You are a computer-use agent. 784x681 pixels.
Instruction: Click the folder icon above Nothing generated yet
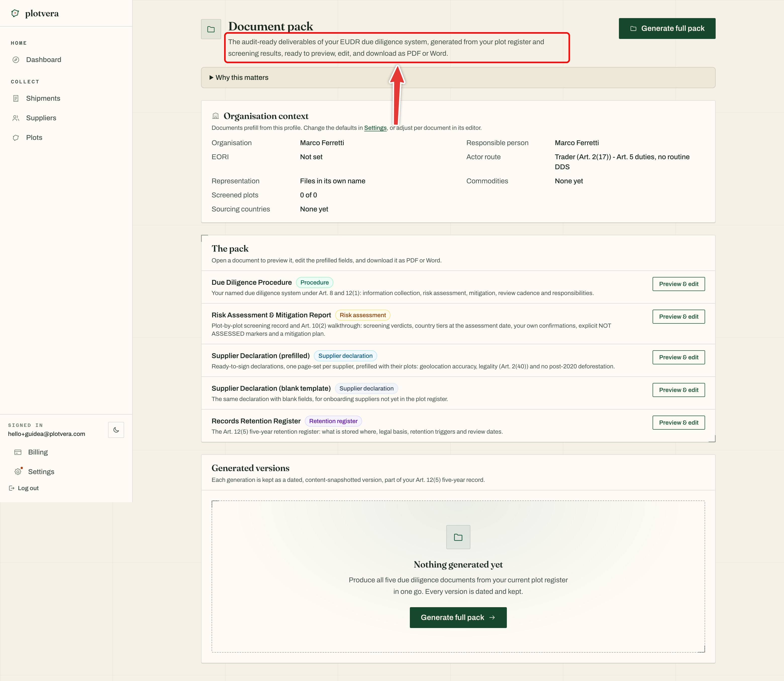point(458,537)
